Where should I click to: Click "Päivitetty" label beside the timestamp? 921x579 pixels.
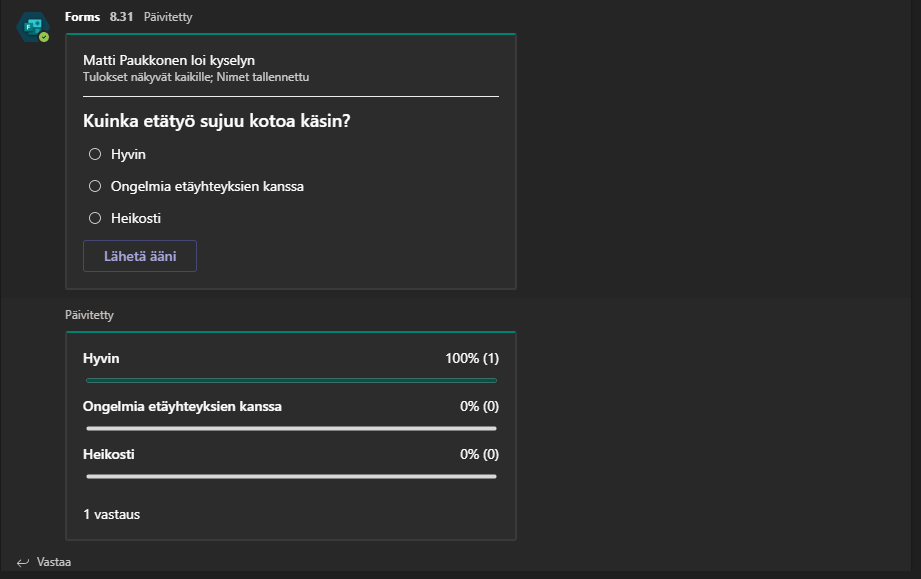(x=168, y=18)
